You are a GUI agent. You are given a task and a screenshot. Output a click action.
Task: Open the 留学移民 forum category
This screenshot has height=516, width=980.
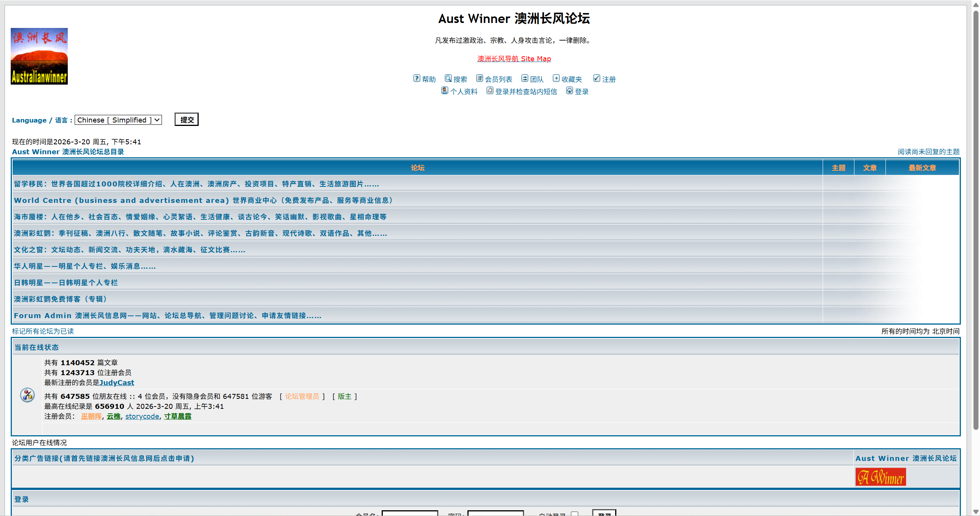coord(196,184)
